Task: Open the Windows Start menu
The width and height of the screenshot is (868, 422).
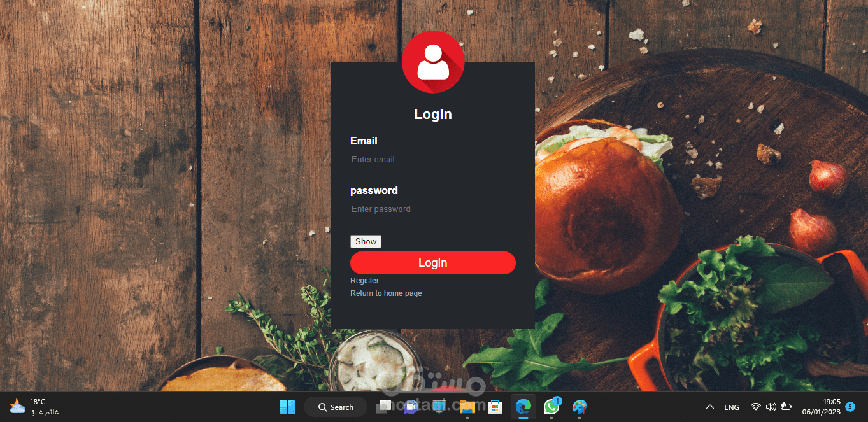Action: point(287,407)
